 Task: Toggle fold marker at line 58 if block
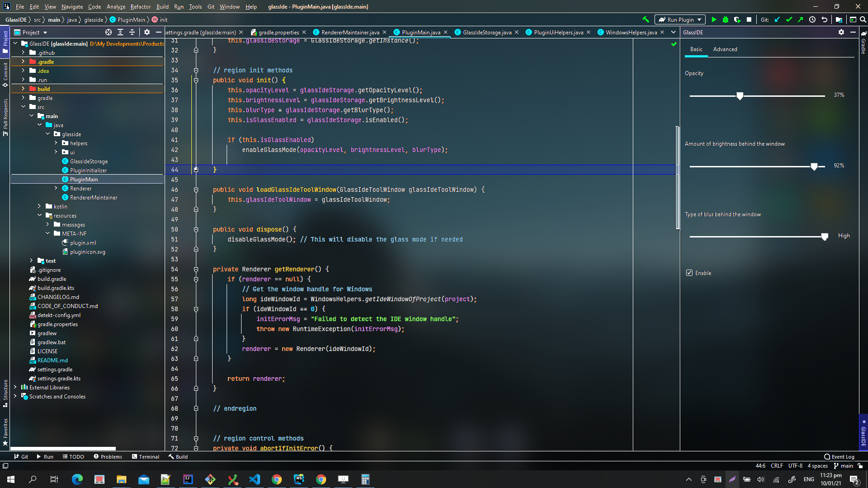[x=196, y=309]
